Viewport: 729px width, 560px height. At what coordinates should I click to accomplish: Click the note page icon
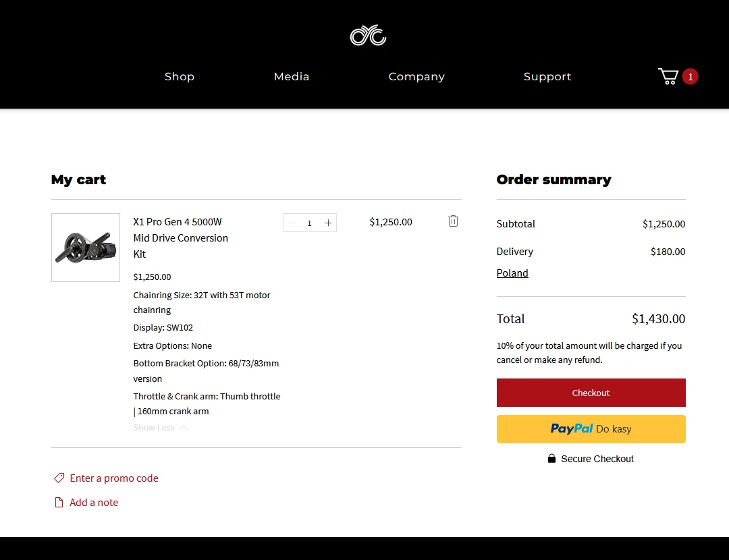coord(59,503)
